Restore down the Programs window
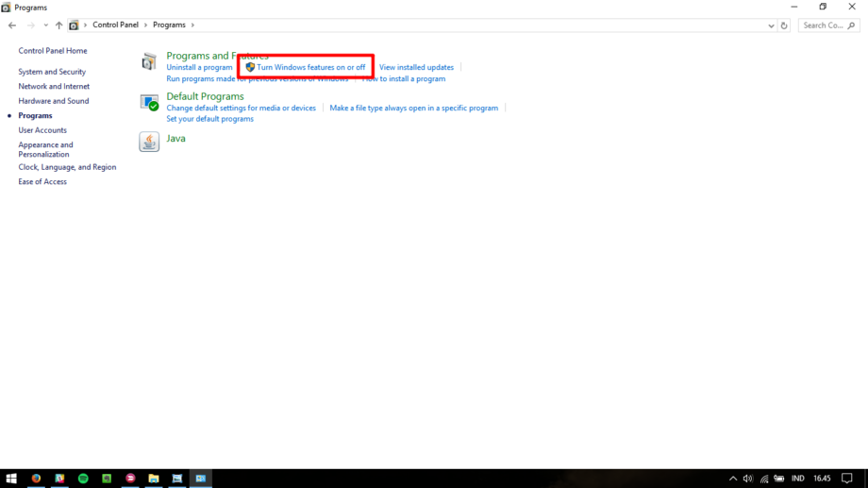This screenshot has width=868, height=488. 823,8
